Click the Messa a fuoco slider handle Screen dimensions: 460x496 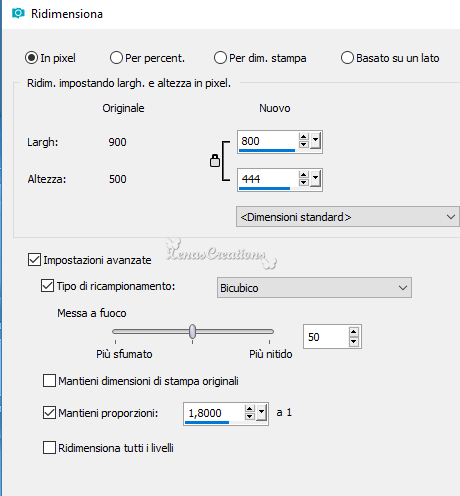coord(192,332)
